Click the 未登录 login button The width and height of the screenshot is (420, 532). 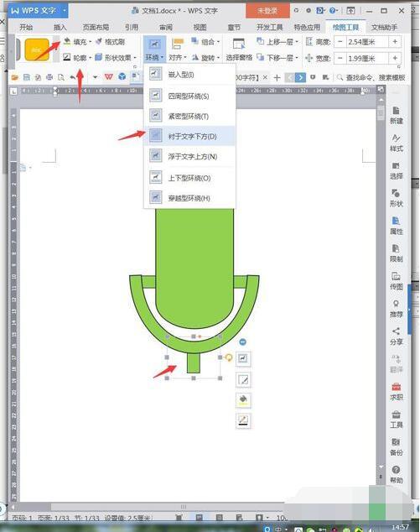267,11
